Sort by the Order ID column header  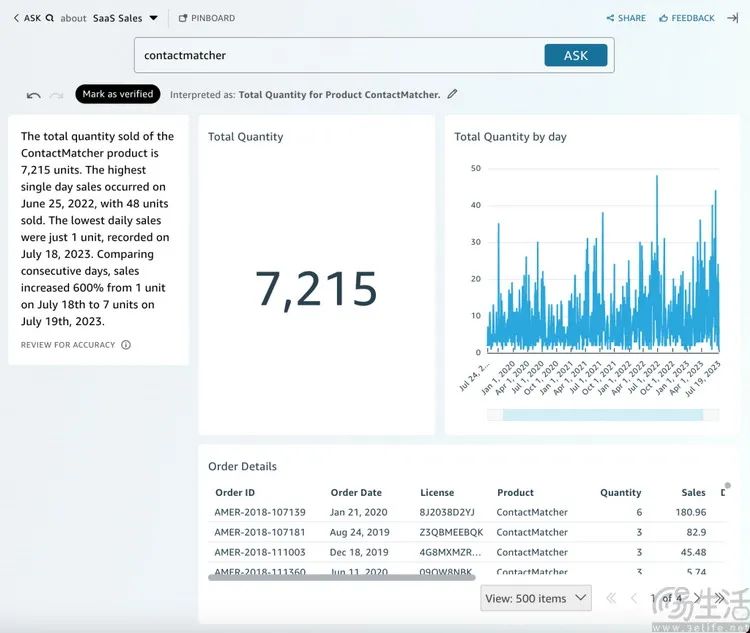[235, 492]
